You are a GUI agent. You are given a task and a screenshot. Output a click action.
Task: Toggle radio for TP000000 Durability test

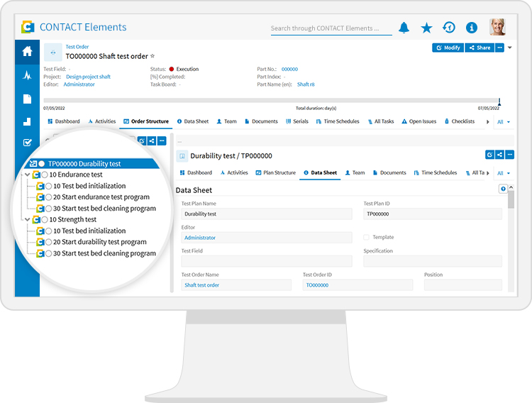(41, 164)
